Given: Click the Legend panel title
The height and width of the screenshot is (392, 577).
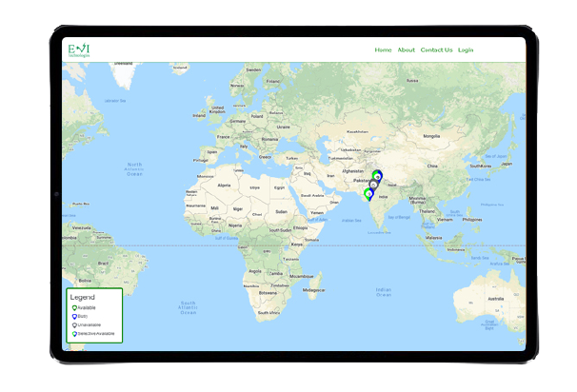Looking at the screenshot, I should click(83, 297).
